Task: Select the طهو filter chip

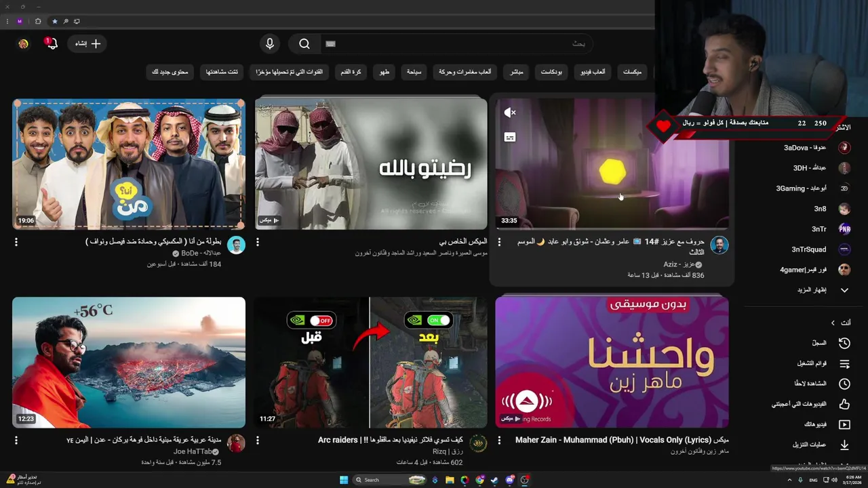Action: [x=384, y=72]
